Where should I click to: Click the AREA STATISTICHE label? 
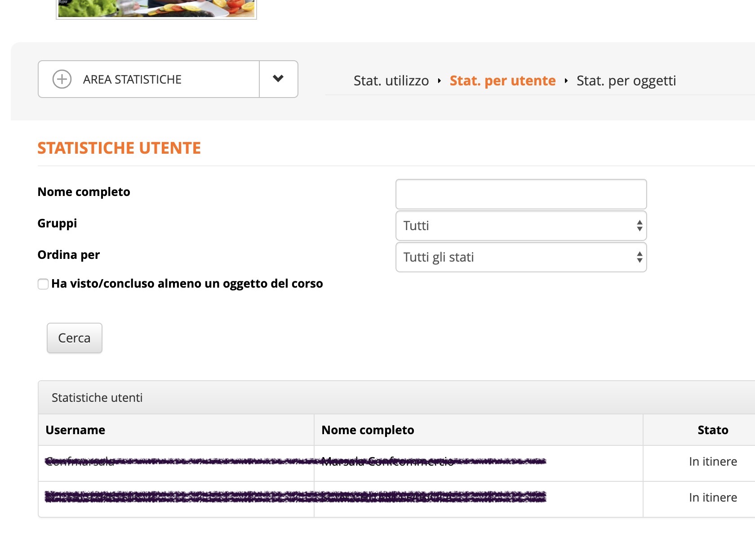click(x=132, y=80)
